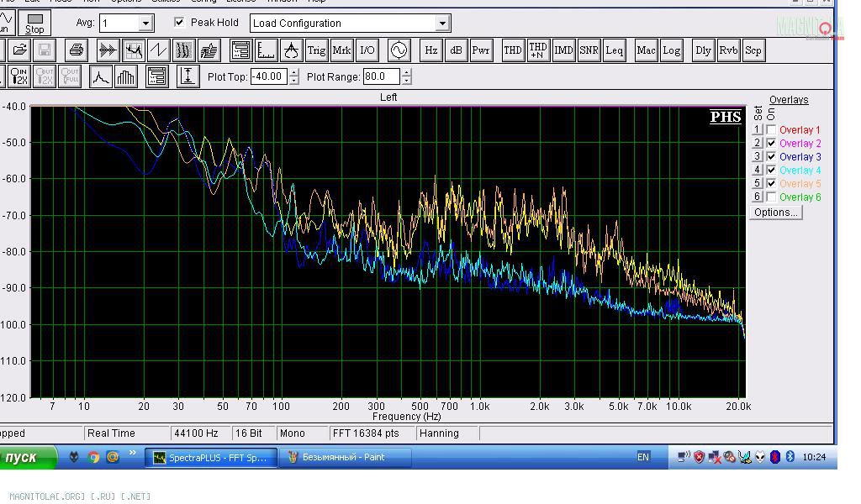
Task: Open the I/O device settings
Action: (x=367, y=50)
